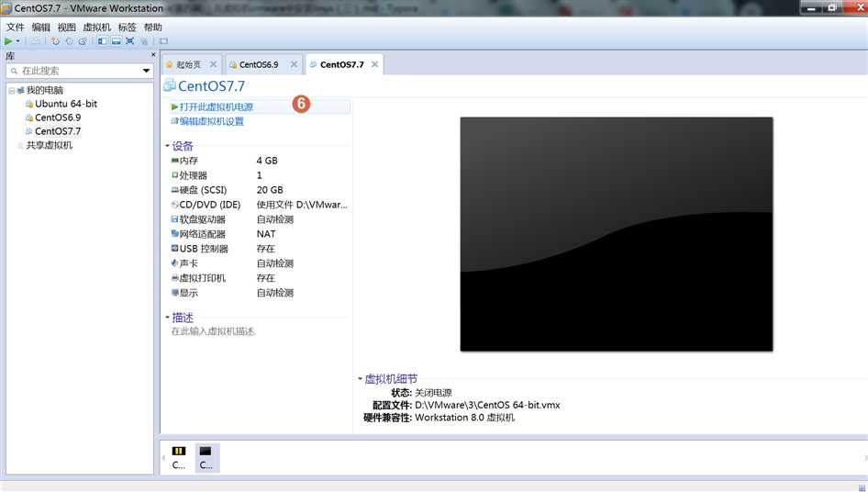Click the CentOS7.7 heading VM icon
Viewport: 868px width, 492px height.
(170, 85)
